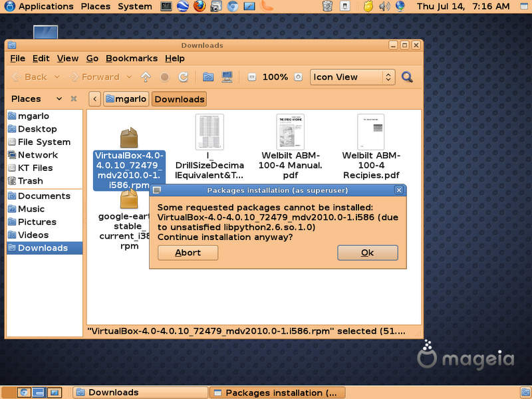Viewport: 532px width, 399px height.
Task: Click the path bar left scroll arrow
Action: (94, 99)
